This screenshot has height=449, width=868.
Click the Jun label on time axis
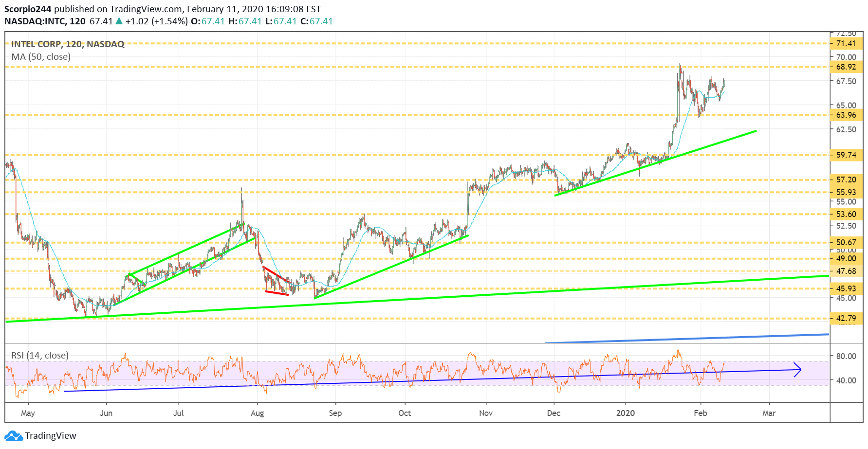tap(106, 413)
